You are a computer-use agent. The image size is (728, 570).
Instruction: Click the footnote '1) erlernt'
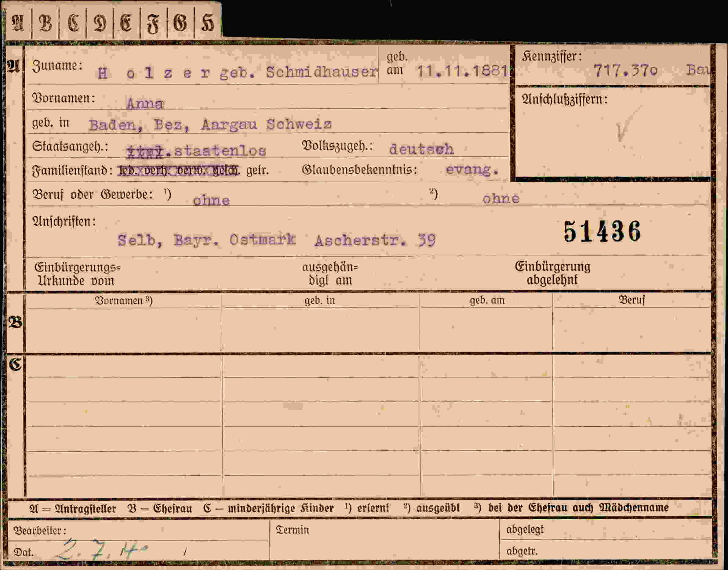[x=367, y=507]
